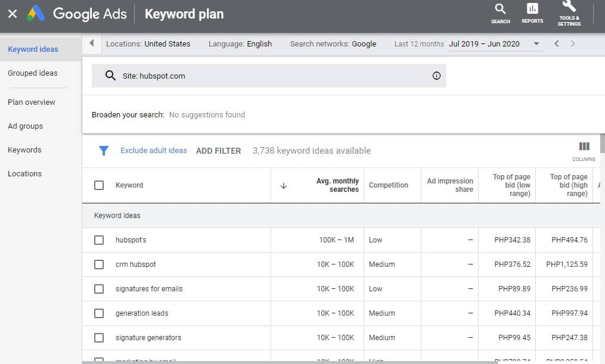Check the crm hubspot keyword checkbox
The image size is (605, 364).
click(99, 264)
